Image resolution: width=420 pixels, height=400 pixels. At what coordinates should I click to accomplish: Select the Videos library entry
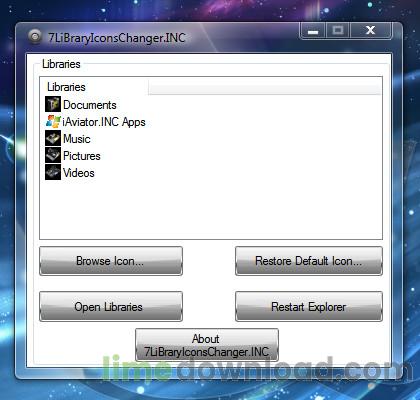click(79, 173)
